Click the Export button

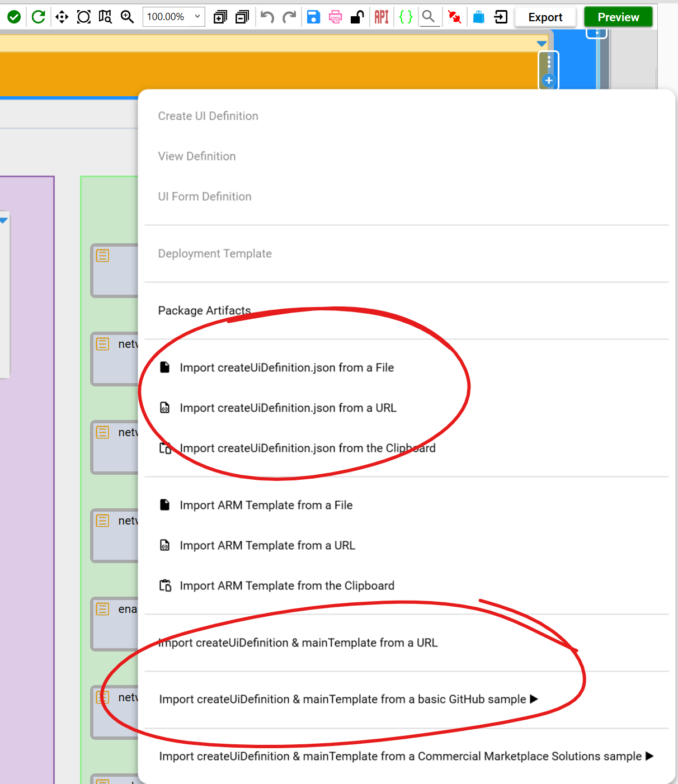(x=544, y=17)
